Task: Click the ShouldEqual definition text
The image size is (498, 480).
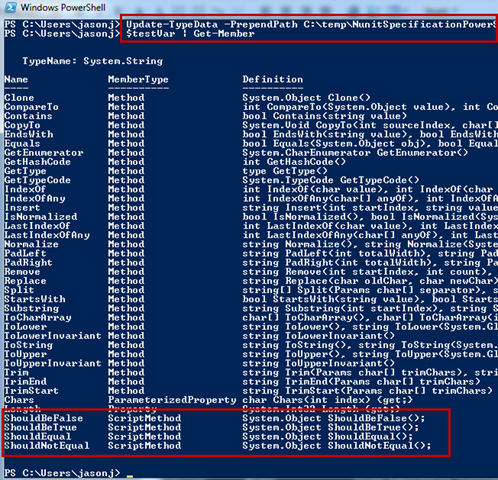Action: [327, 437]
